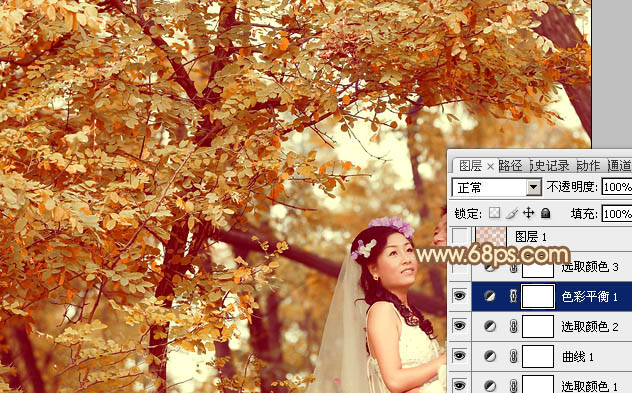Click the 填充 percentage field
632x393 pixels.
tap(617, 214)
